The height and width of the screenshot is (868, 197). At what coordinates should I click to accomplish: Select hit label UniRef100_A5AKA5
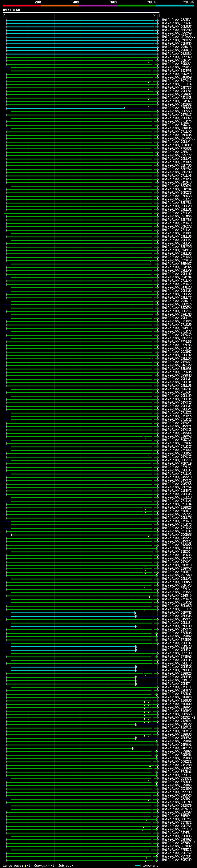click(176, 135)
